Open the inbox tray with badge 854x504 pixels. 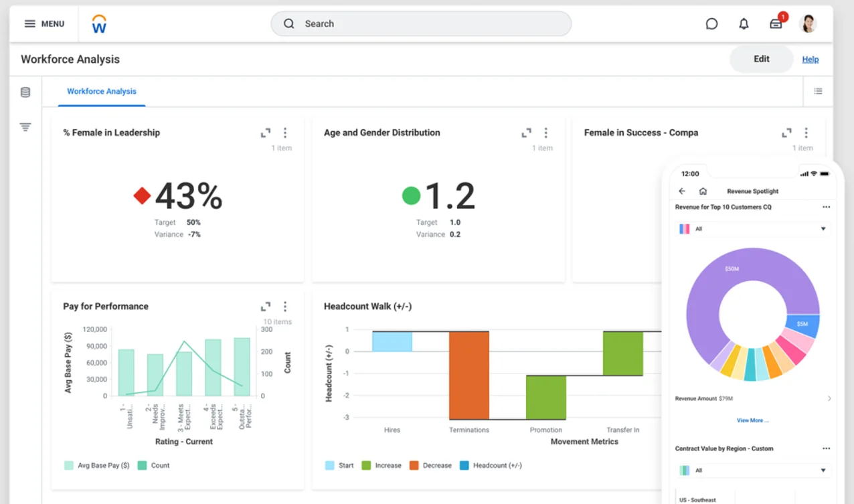(x=776, y=24)
